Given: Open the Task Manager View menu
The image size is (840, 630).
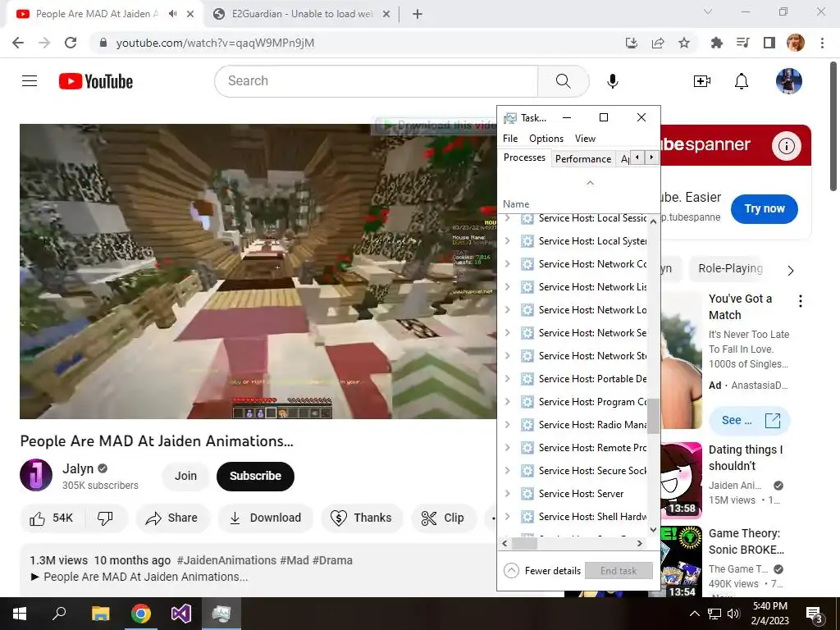Looking at the screenshot, I should pos(585,138).
